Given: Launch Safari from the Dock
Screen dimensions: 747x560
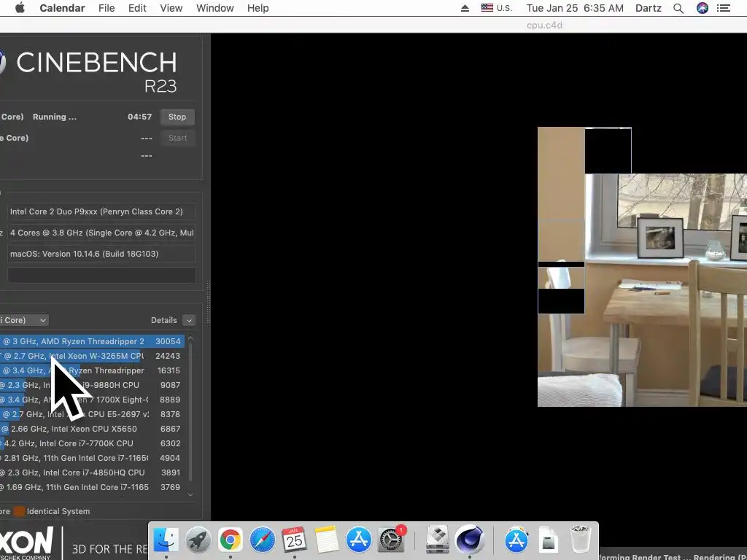Looking at the screenshot, I should coord(263,540).
